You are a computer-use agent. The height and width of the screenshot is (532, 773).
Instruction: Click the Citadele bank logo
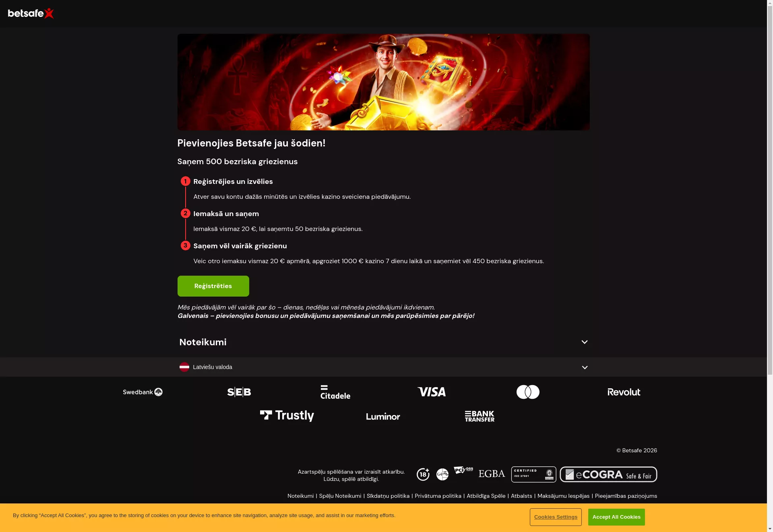[x=335, y=392]
